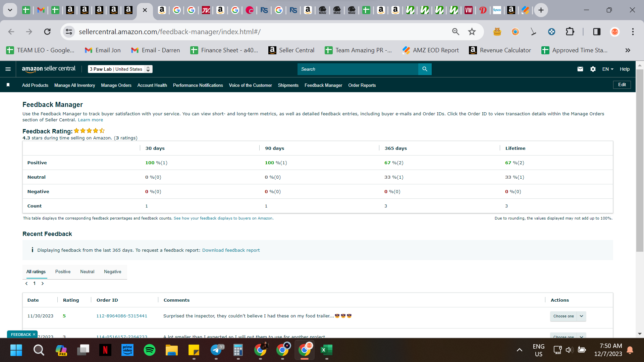The width and height of the screenshot is (644, 362).
Task: Go to next feedback page
Action: pyautogui.click(x=43, y=283)
